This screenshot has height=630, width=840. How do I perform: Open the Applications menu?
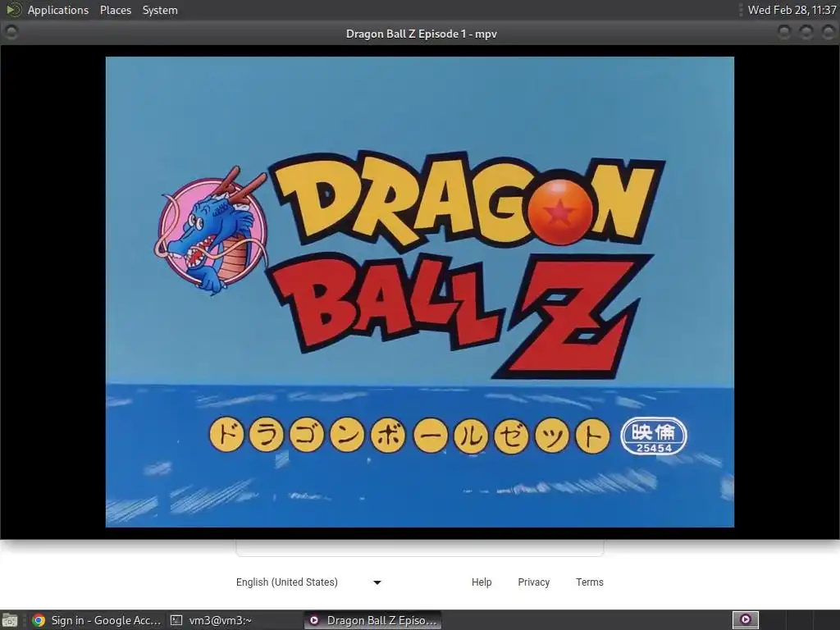[58, 10]
